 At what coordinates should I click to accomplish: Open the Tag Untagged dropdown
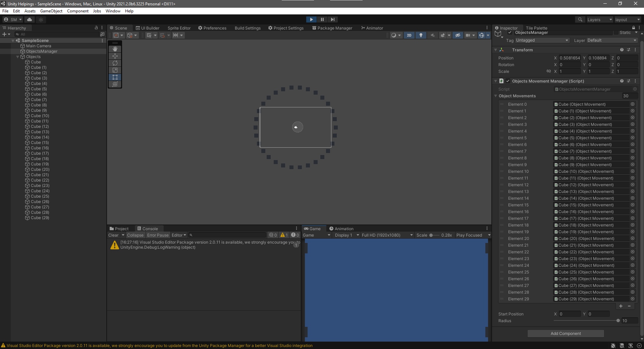tap(542, 40)
